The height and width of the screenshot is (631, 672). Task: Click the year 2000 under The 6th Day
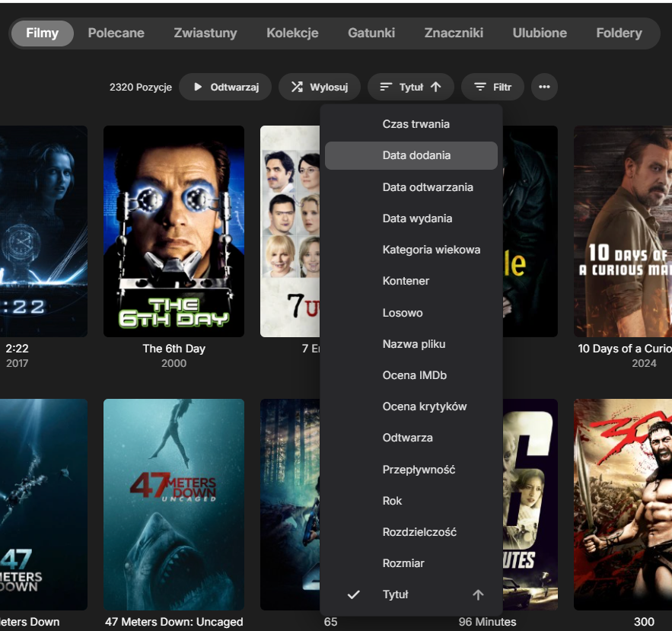[x=174, y=364]
